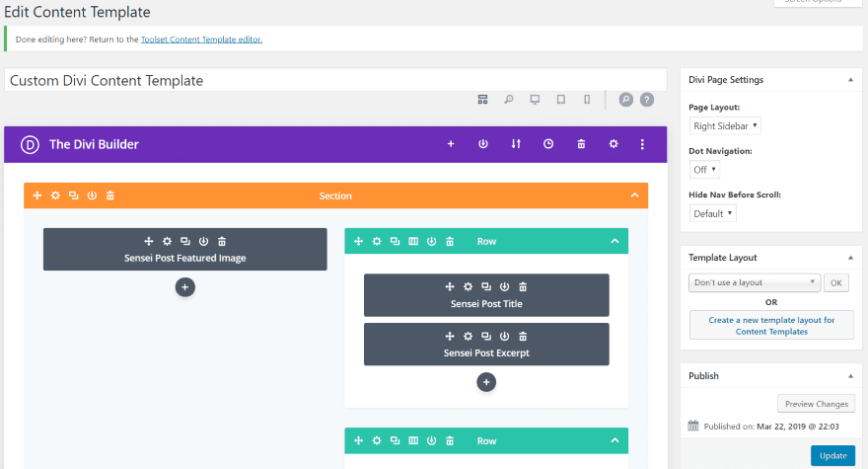This screenshot has height=469, width=868.
Task: Click the Custom Divi Content Template title field
Action: click(335, 80)
